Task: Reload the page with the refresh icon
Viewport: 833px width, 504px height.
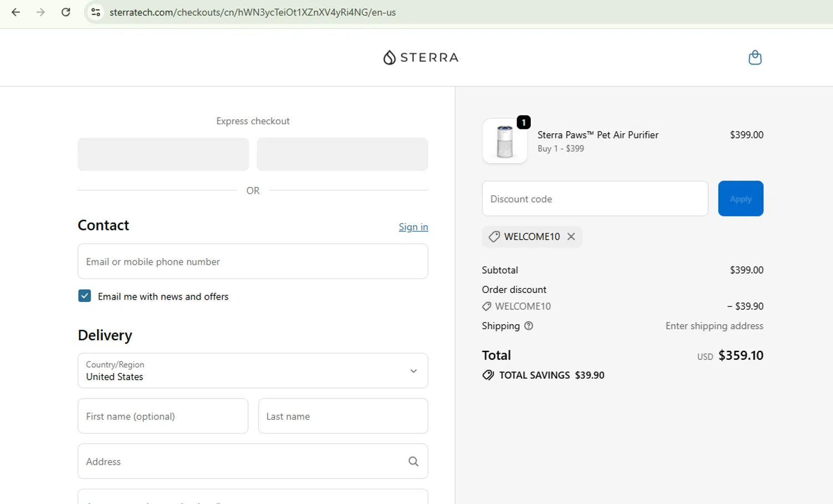Action: click(x=66, y=12)
